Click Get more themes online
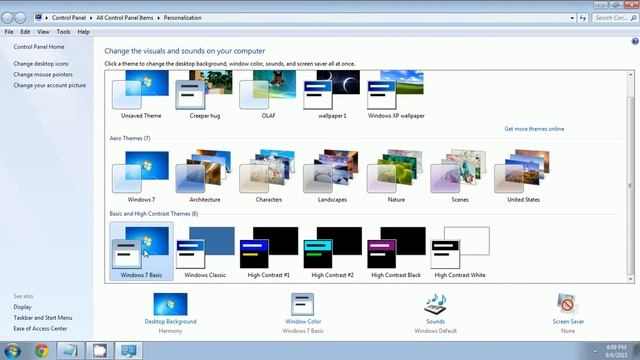Image resolution: width=640 pixels, height=360 pixels. point(534,129)
